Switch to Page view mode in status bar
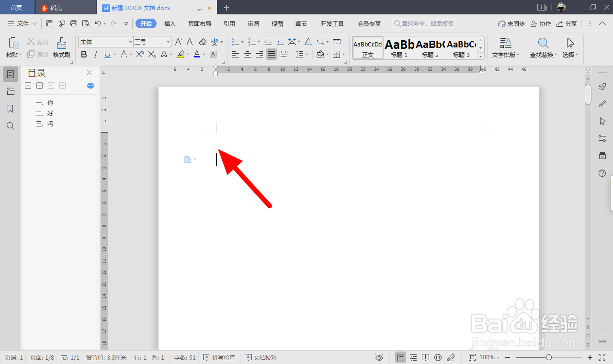This screenshot has height=364, width=613. coord(401,357)
